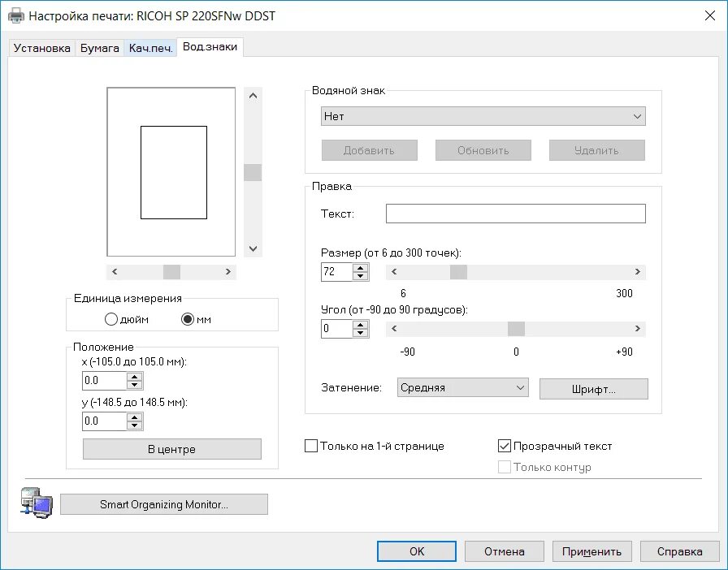The height and width of the screenshot is (570, 728).
Task: Click the size value field showing 72
Action: [337, 271]
